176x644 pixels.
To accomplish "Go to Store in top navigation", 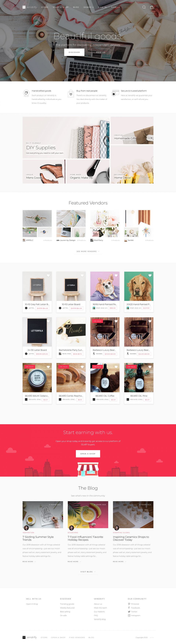I will [x=45, y=7].
